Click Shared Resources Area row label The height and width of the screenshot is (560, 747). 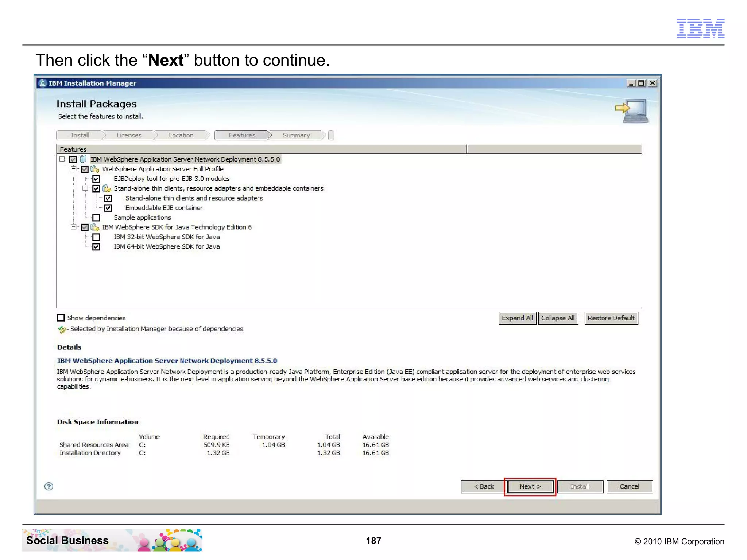click(94, 445)
